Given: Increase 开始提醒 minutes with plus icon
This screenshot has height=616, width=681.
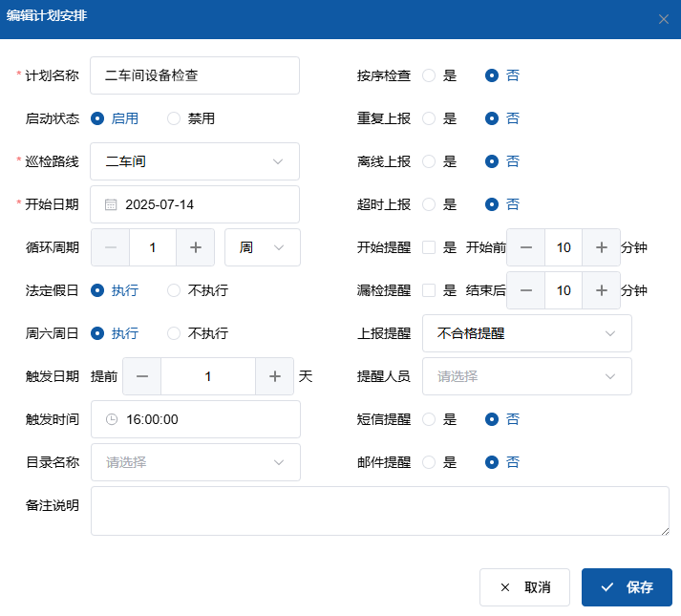Looking at the screenshot, I should [602, 247].
